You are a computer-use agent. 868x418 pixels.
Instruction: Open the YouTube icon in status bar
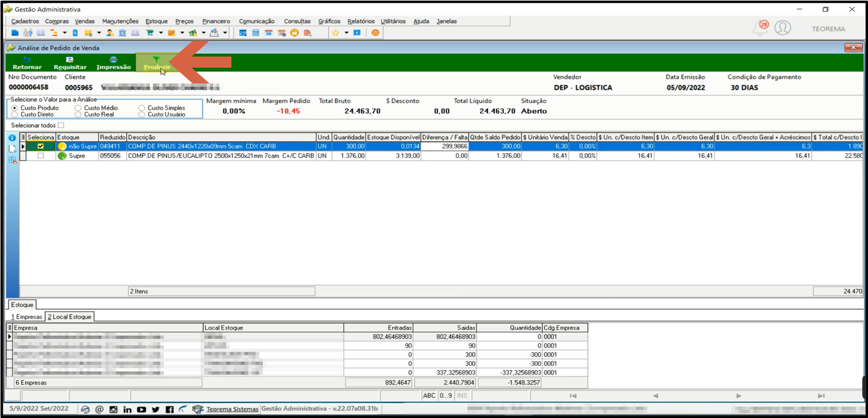(142, 410)
